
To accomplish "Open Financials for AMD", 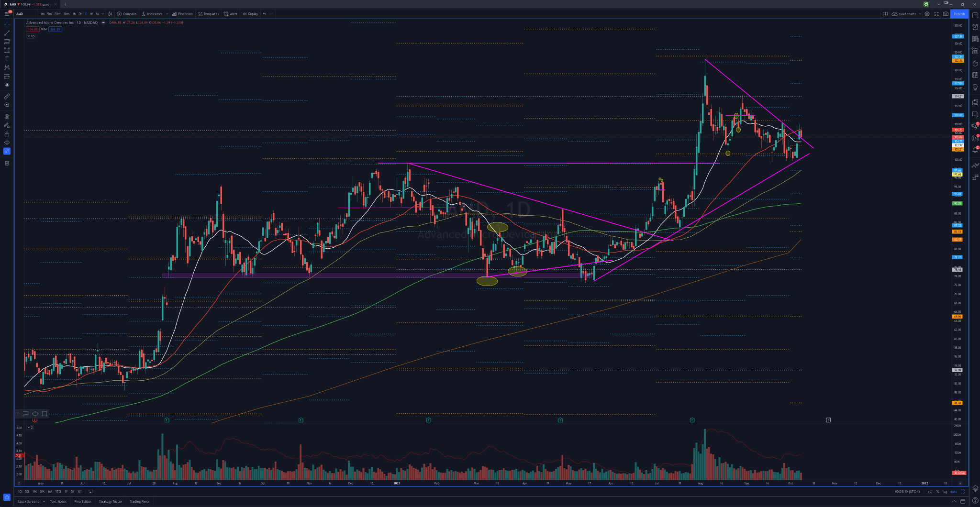I will (x=182, y=14).
